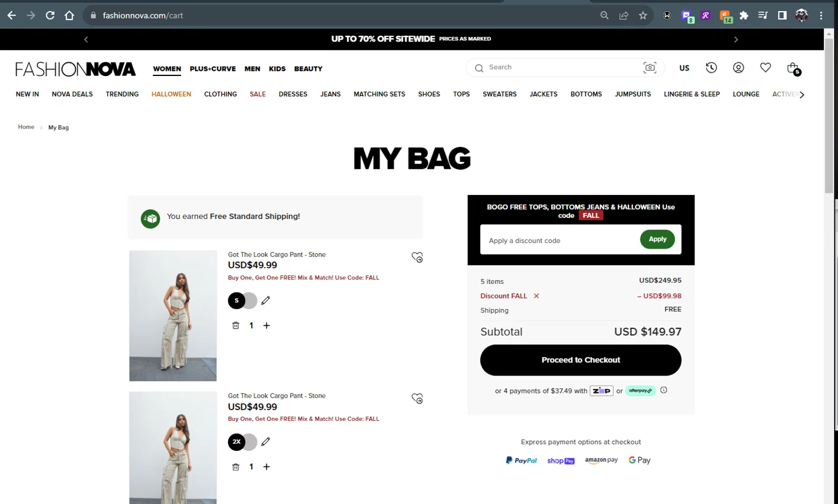Show the next promo banner message

pyautogui.click(x=736, y=39)
